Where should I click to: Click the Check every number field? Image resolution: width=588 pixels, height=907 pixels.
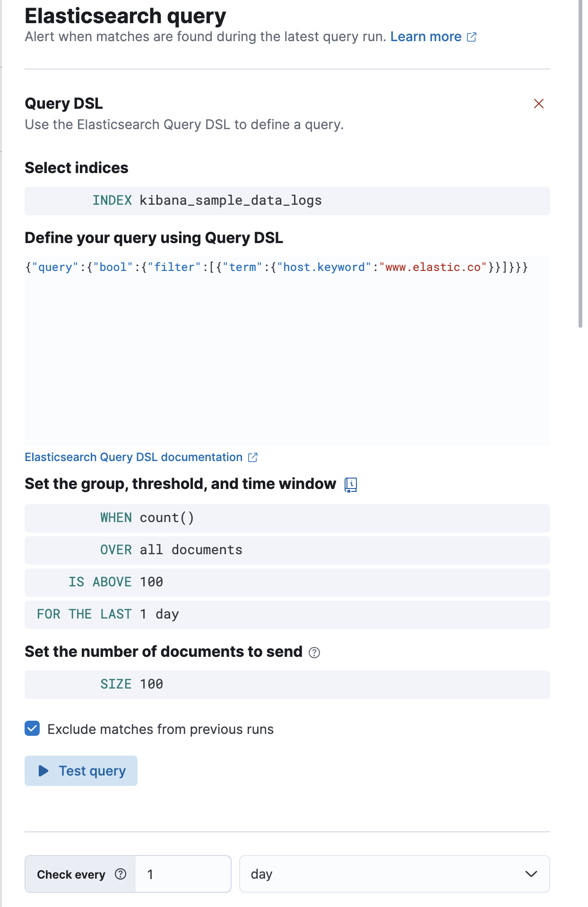point(182,874)
